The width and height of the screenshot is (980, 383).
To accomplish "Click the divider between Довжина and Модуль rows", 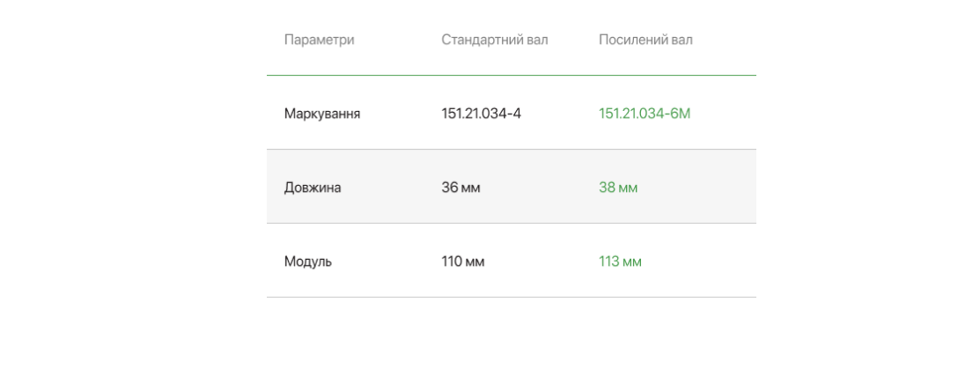I will point(512,223).
